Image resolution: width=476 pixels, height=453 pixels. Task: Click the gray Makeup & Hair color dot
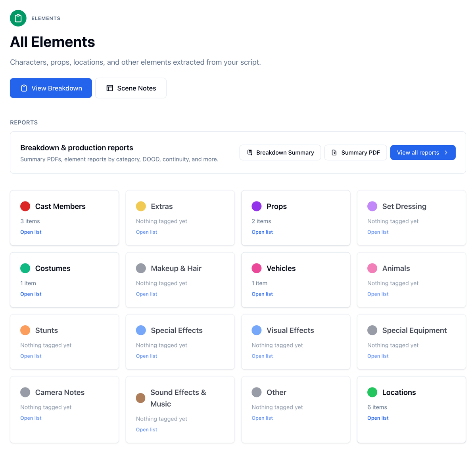141,268
